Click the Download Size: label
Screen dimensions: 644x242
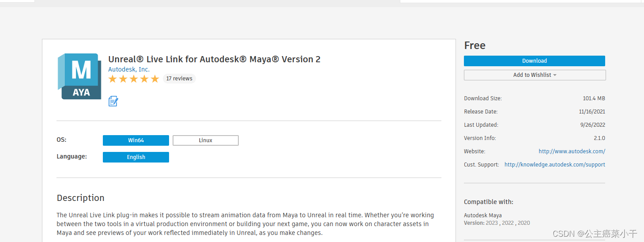click(x=483, y=98)
